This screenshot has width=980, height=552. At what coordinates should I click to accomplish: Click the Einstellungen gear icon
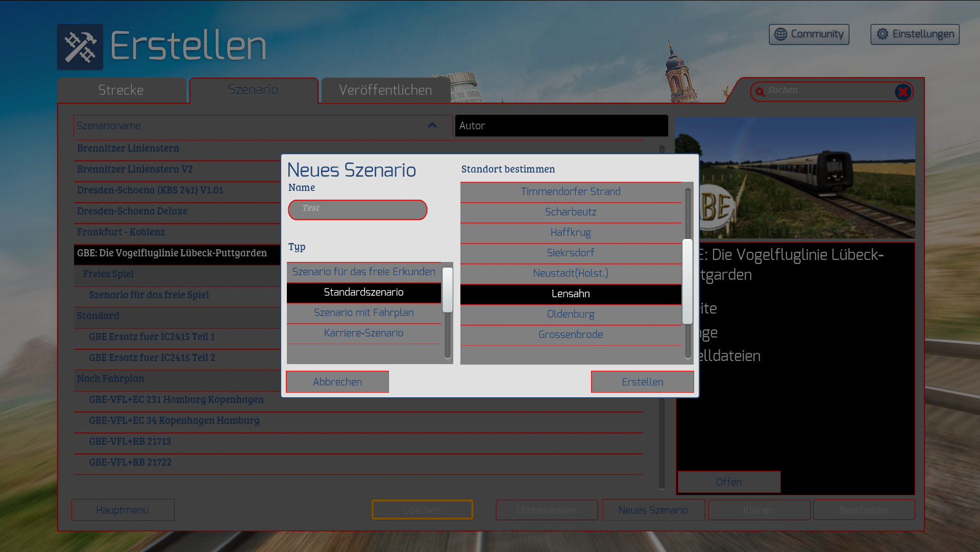[x=882, y=34]
